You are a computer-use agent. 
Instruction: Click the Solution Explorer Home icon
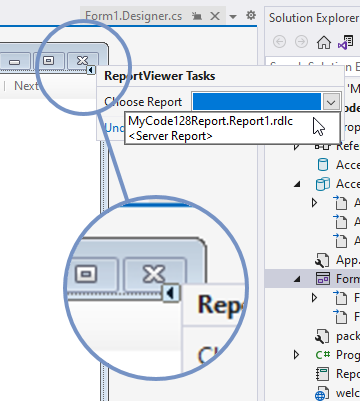tap(324, 42)
